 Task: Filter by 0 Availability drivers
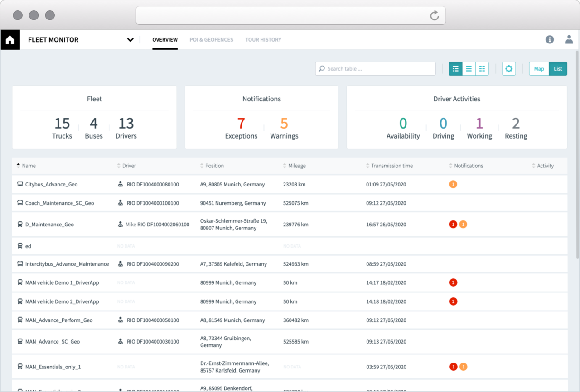pyautogui.click(x=403, y=128)
